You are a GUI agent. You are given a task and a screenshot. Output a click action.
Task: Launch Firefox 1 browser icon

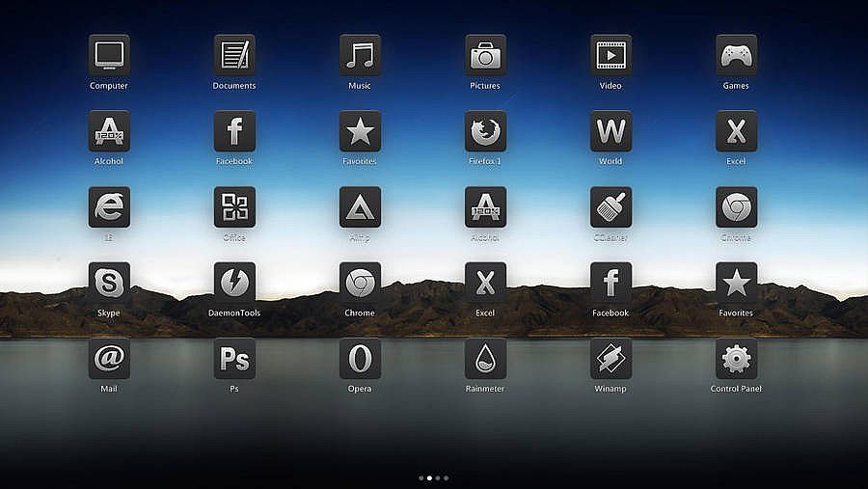[485, 131]
